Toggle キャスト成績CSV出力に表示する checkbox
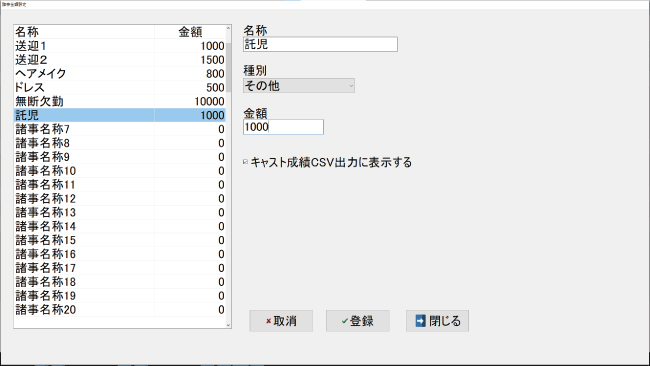650x366 pixels. (x=245, y=162)
